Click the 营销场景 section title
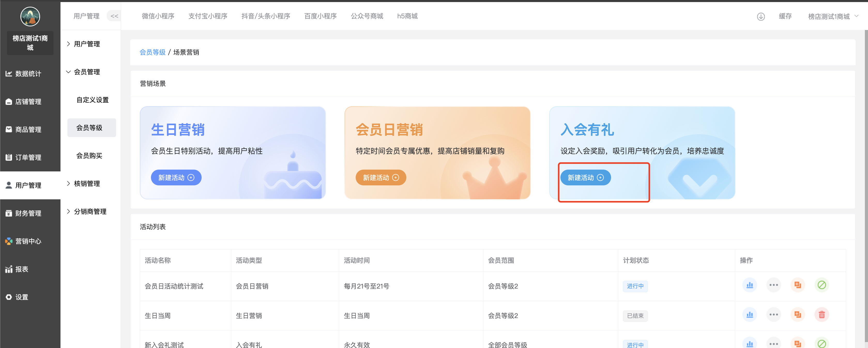This screenshot has height=348, width=868. [153, 84]
